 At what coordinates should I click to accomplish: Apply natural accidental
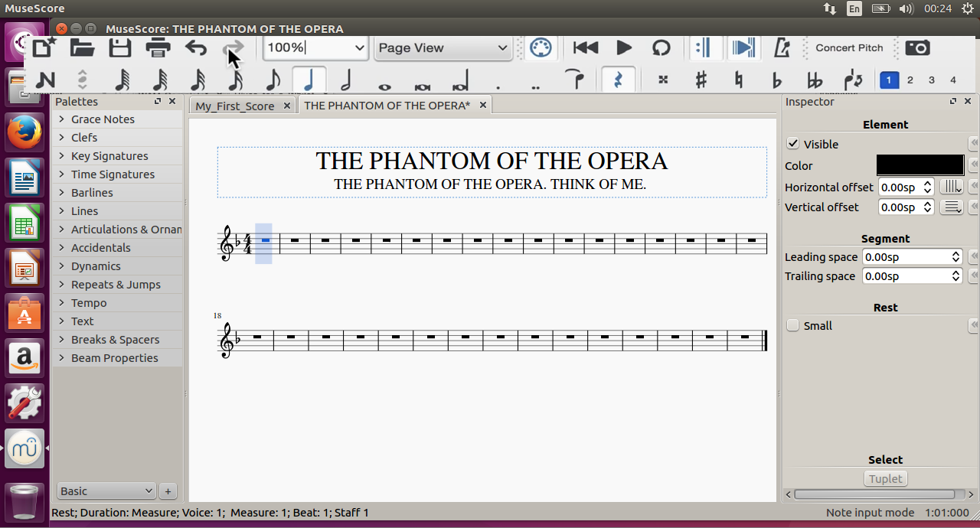pos(738,80)
